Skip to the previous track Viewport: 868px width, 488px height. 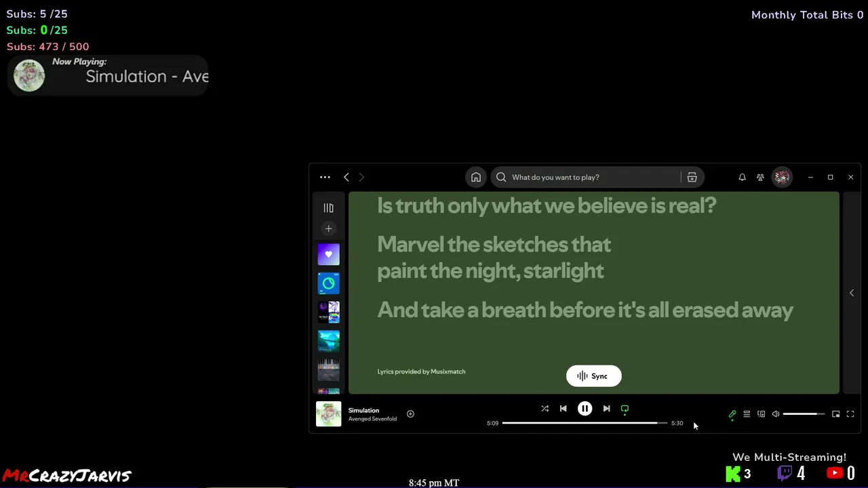pos(563,409)
